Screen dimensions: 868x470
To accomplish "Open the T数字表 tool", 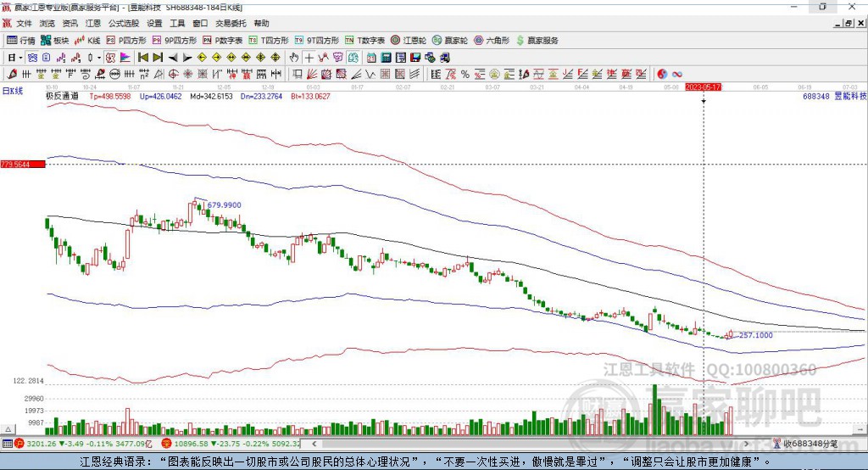I will click(x=364, y=41).
